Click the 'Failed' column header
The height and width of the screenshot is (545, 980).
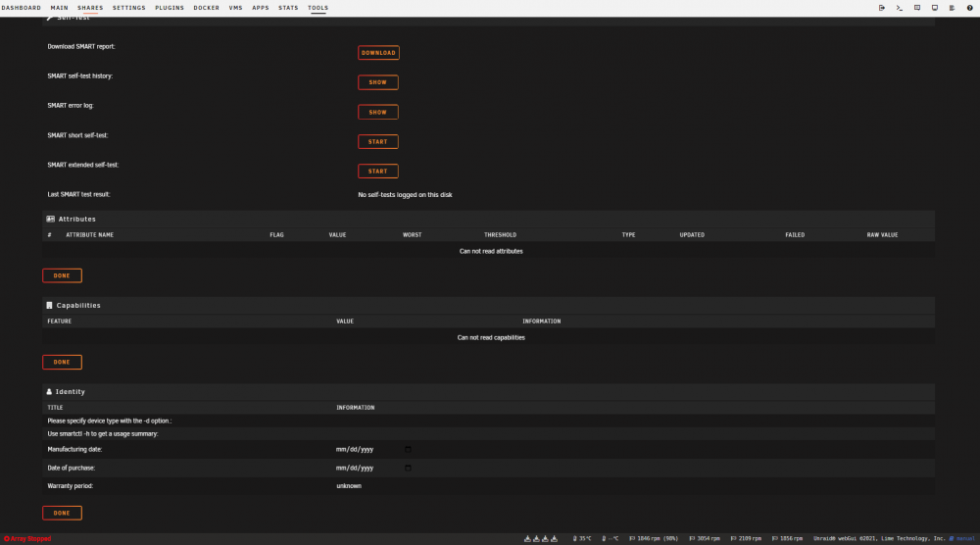[795, 235]
